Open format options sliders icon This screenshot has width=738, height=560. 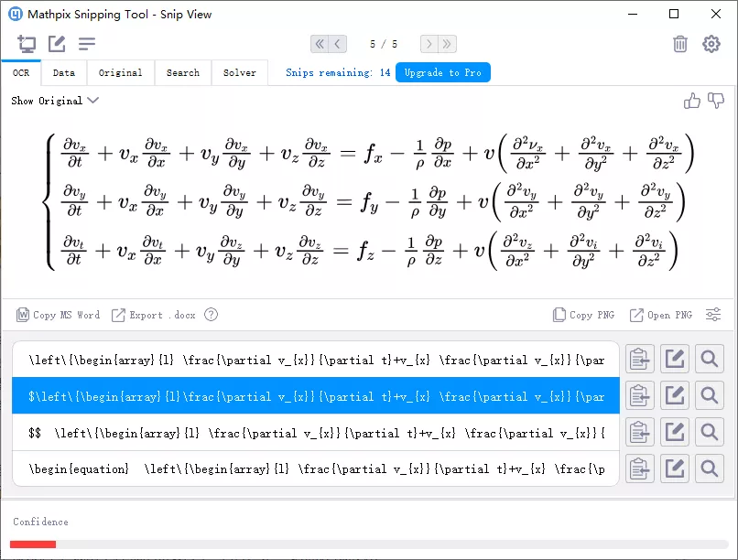(713, 315)
